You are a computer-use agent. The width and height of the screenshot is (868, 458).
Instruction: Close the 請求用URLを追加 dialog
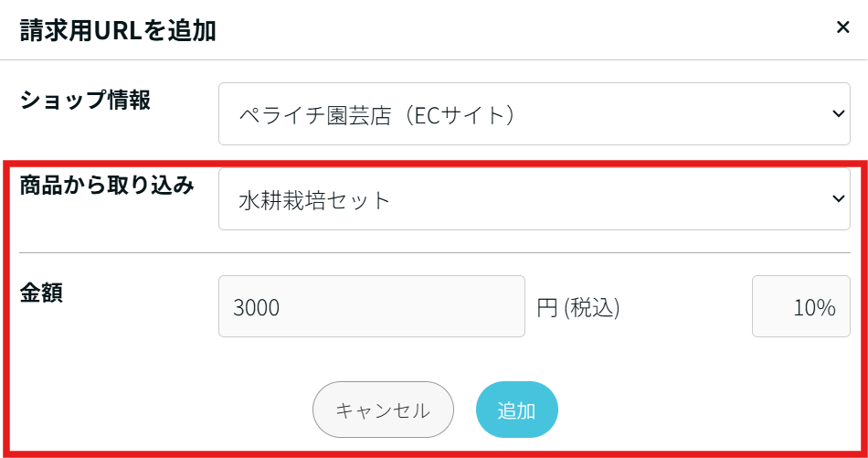point(842,27)
